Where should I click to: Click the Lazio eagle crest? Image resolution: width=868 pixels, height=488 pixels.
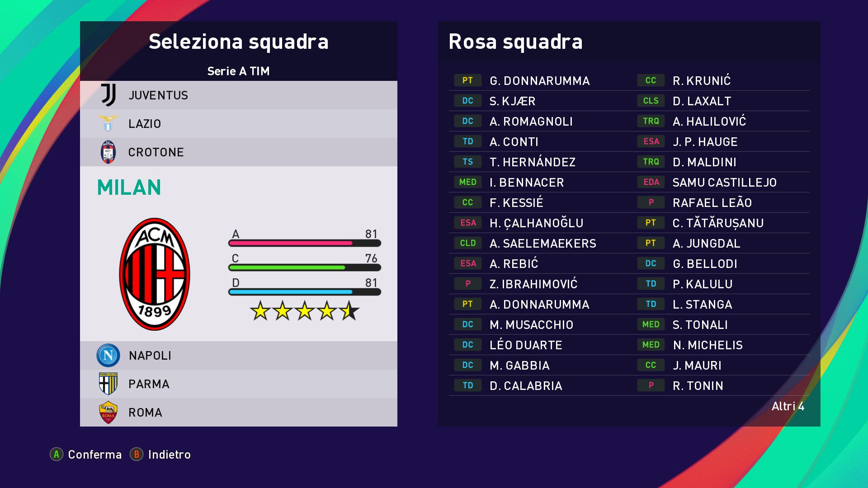pyautogui.click(x=108, y=123)
